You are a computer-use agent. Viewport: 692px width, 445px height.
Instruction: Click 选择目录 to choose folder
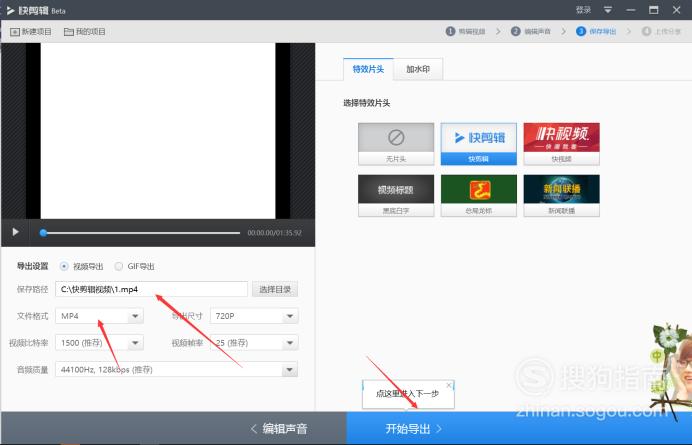click(x=275, y=290)
